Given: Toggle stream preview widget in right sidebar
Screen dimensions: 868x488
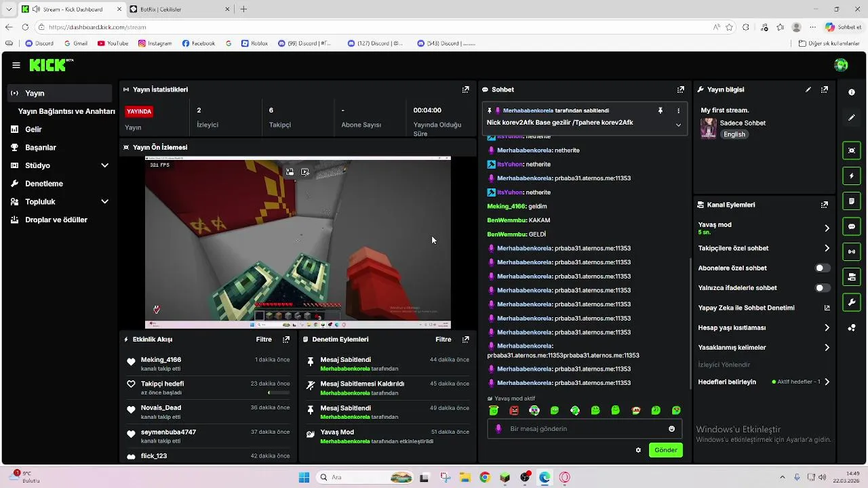Looking at the screenshot, I should coord(852,150).
